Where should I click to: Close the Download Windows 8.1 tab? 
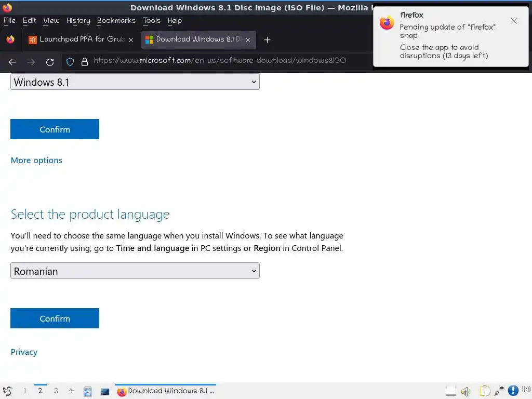pos(248,40)
